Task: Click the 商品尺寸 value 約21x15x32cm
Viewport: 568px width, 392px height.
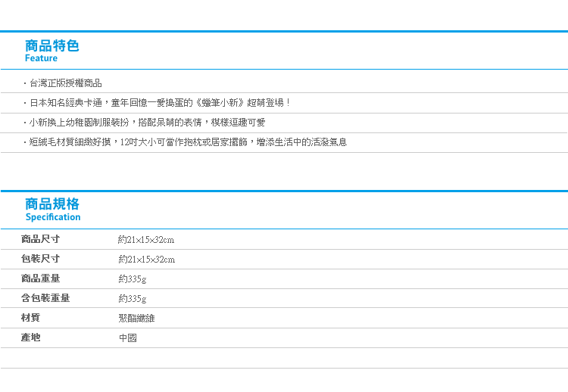Action: pos(146,240)
